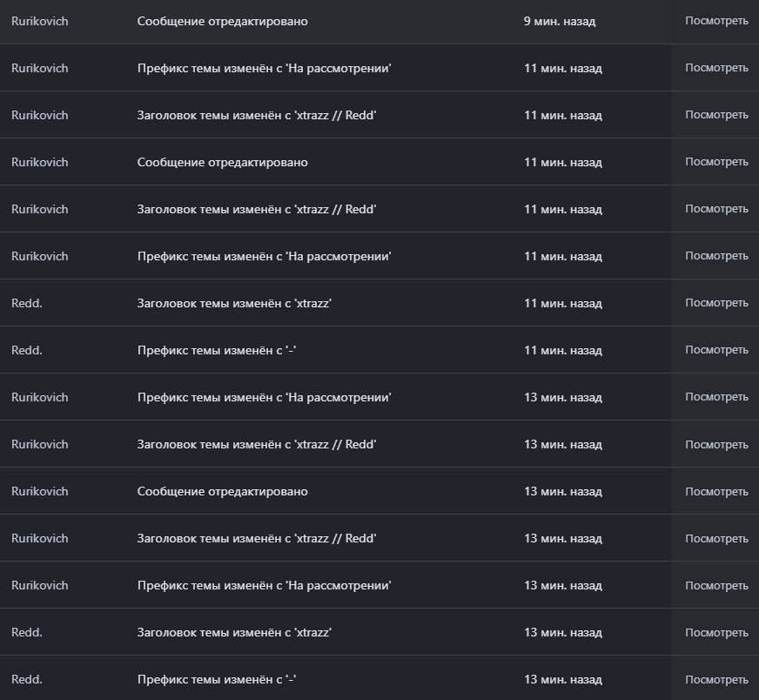Click Redd. username on 11 min. prefix change
This screenshot has width=759, height=700.
27,350
